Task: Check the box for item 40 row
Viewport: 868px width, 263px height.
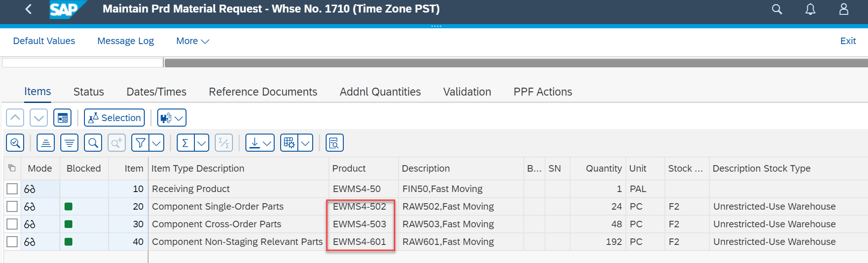Action: pyautogui.click(x=12, y=242)
